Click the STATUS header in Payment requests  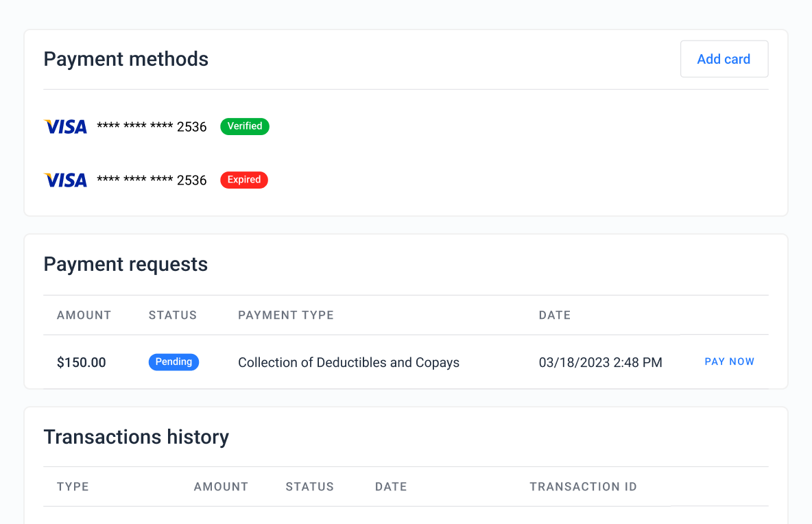[x=173, y=315]
